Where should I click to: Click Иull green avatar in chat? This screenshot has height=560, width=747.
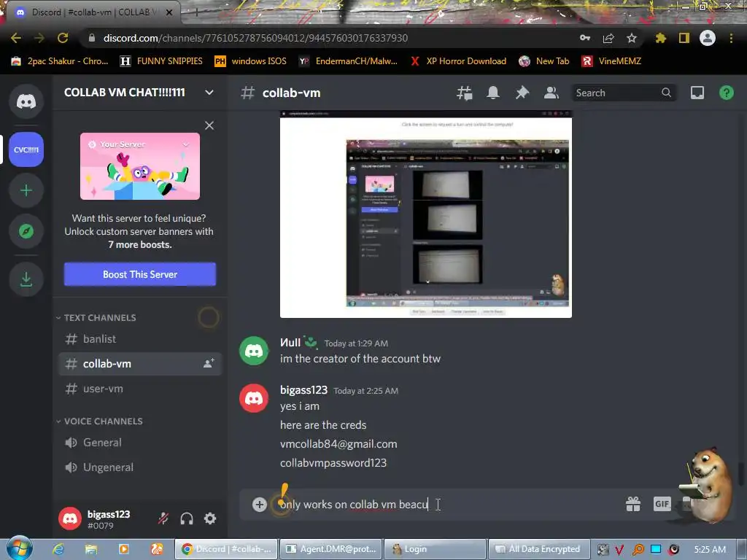(x=254, y=351)
